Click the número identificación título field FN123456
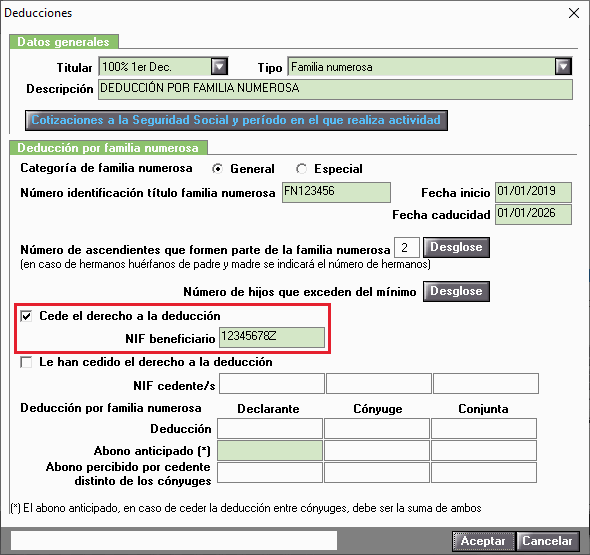Image resolution: width=590 pixels, height=555 pixels. pyautogui.click(x=336, y=192)
